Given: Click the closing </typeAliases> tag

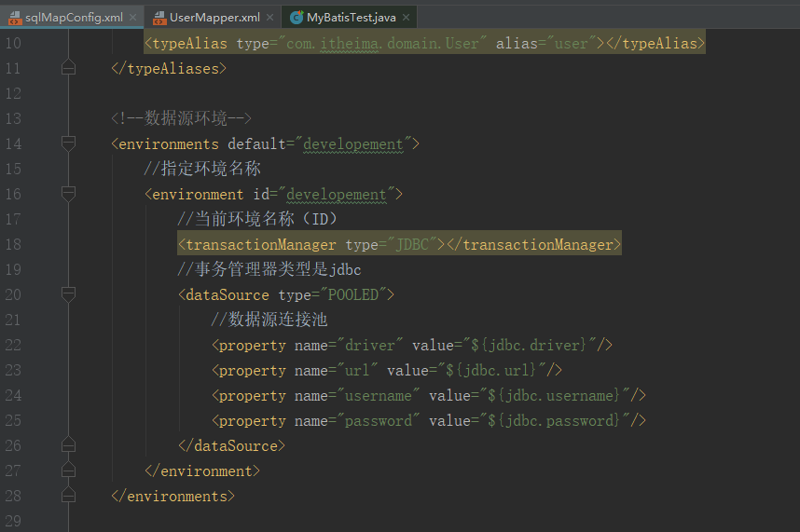Looking at the screenshot, I should pyautogui.click(x=169, y=68).
